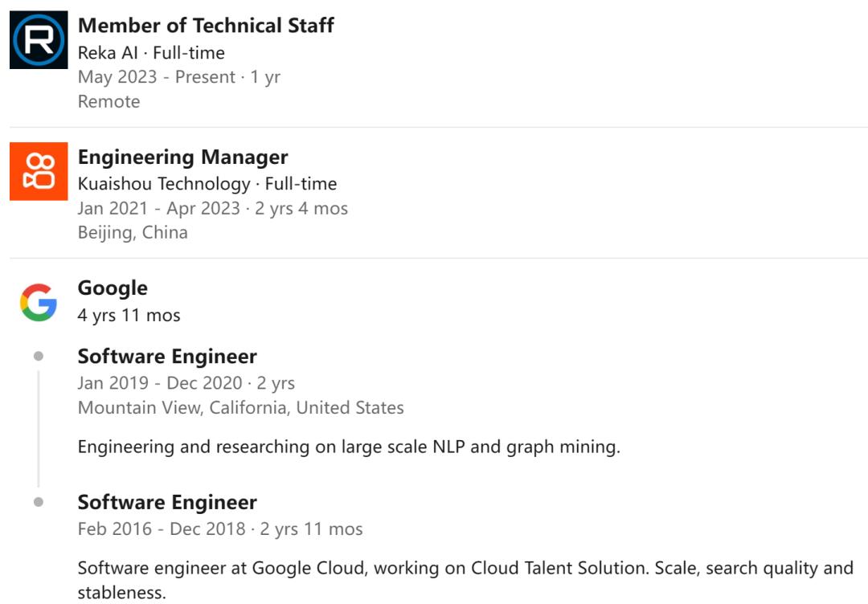This screenshot has width=868, height=604.
Task: Click the Beijing, China location text
Action: pyautogui.click(x=133, y=233)
